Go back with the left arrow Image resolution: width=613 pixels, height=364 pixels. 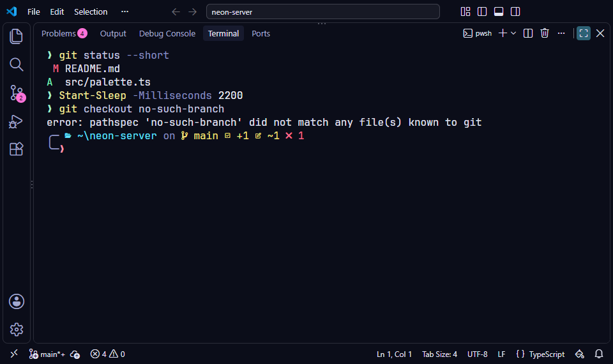tap(176, 11)
